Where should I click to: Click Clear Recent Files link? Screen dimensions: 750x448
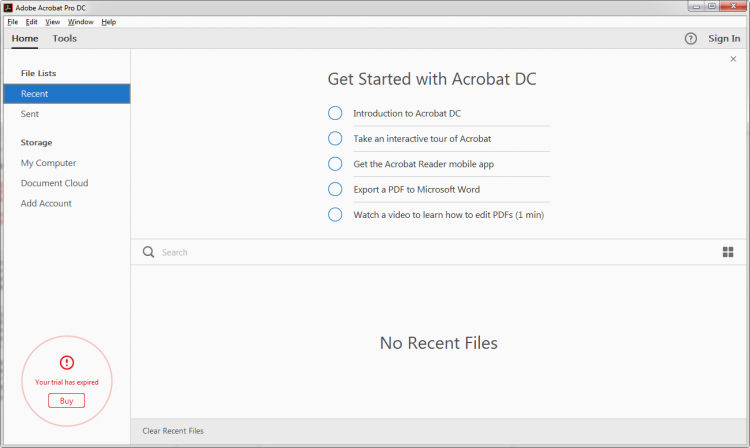point(173,431)
